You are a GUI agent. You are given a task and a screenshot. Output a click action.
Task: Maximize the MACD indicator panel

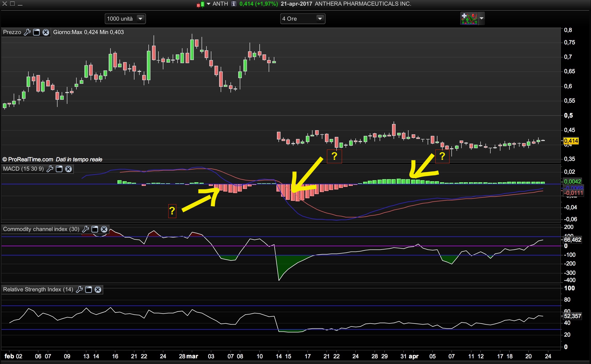pos(59,169)
